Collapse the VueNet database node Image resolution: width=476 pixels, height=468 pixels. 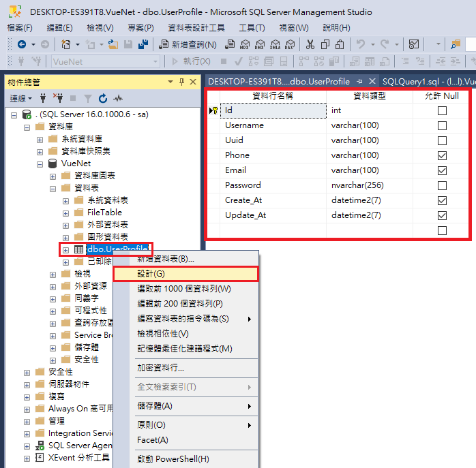click(x=40, y=164)
